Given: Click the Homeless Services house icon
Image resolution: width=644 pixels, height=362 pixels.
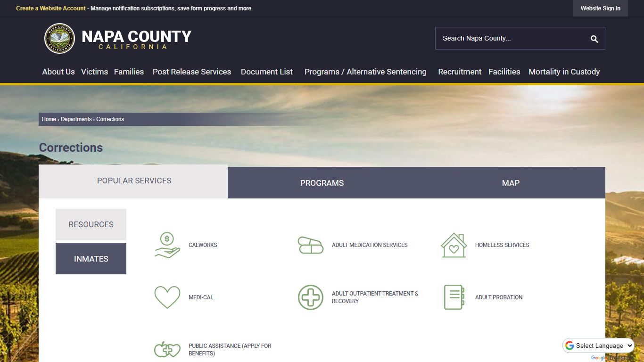Looking at the screenshot, I should [454, 245].
